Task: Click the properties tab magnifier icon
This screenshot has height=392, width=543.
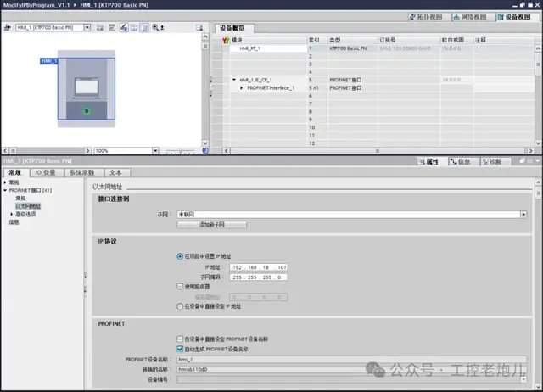Action: coord(423,162)
